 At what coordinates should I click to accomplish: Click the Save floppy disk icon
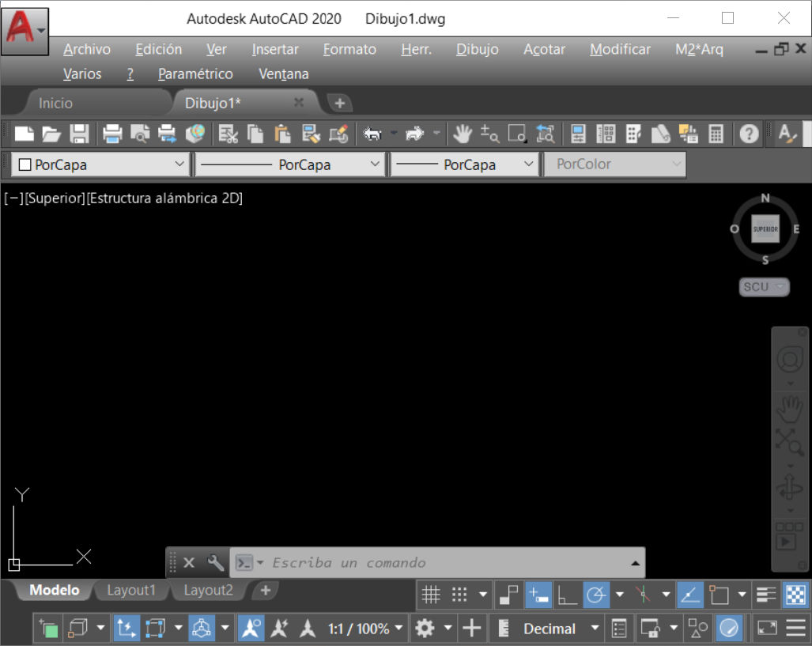79,134
